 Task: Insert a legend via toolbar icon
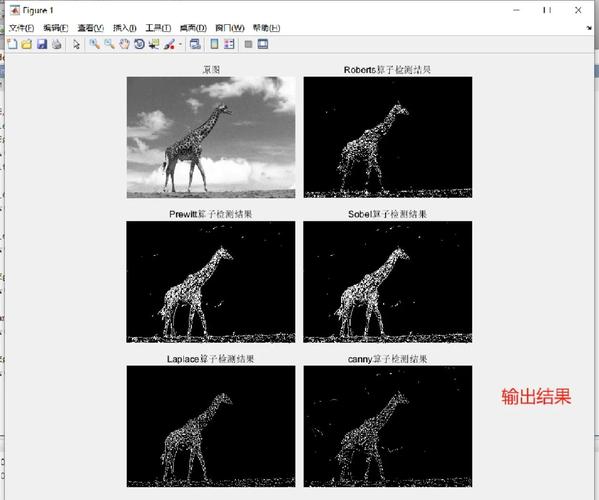(x=229, y=44)
